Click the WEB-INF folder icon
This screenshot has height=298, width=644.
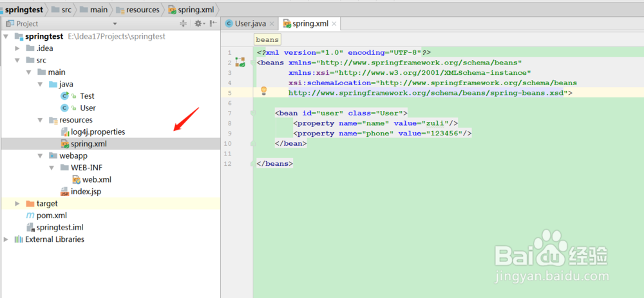[x=64, y=168]
